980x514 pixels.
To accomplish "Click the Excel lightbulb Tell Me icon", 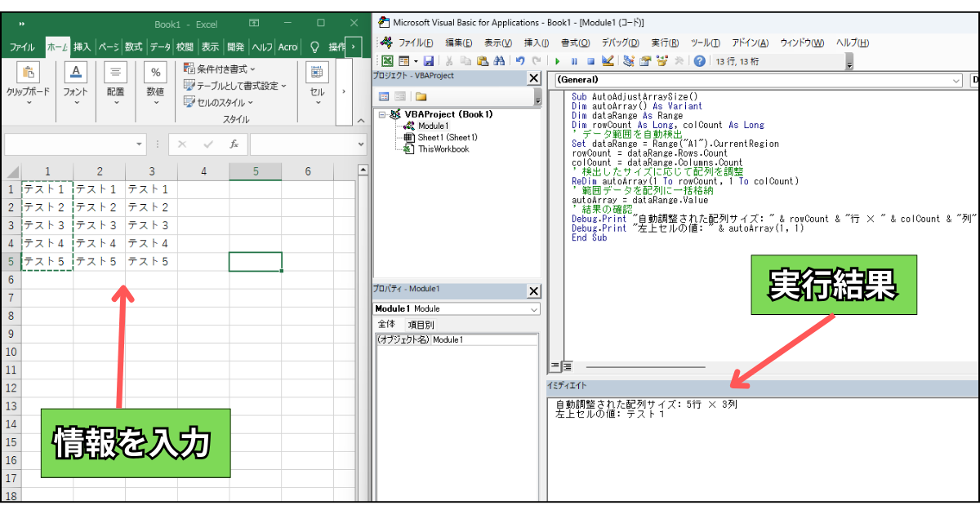I will [x=314, y=47].
